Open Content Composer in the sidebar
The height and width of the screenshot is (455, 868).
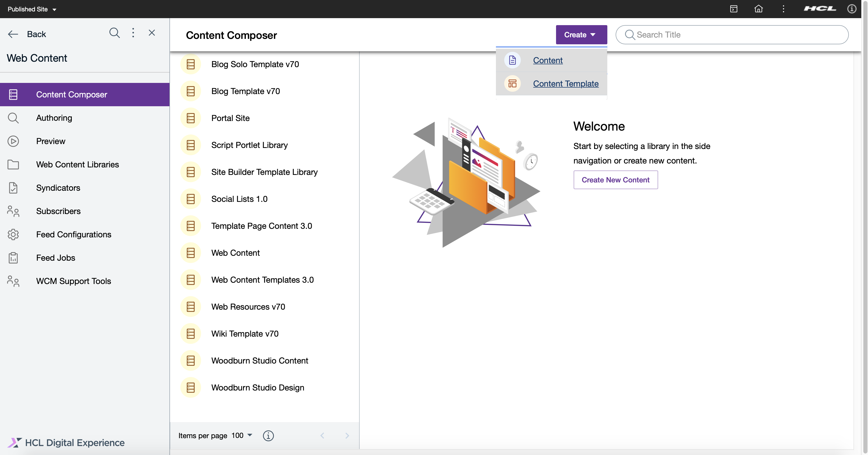pyautogui.click(x=84, y=94)
